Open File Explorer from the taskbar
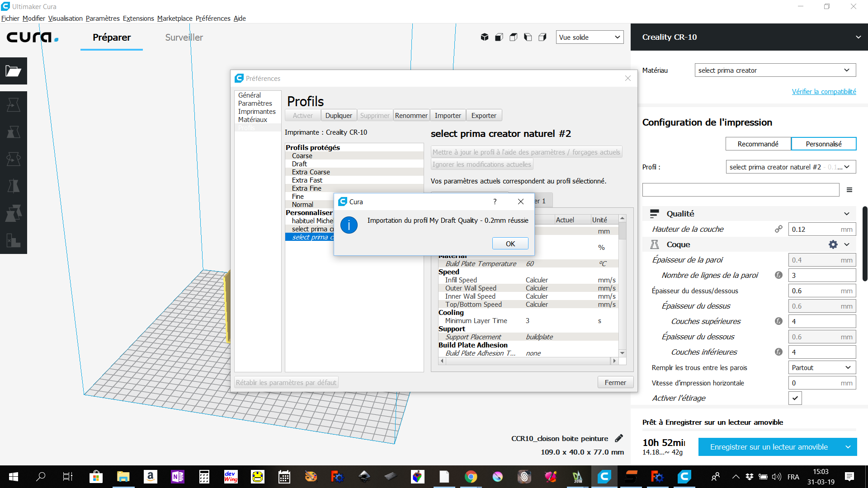 [123, 477]
